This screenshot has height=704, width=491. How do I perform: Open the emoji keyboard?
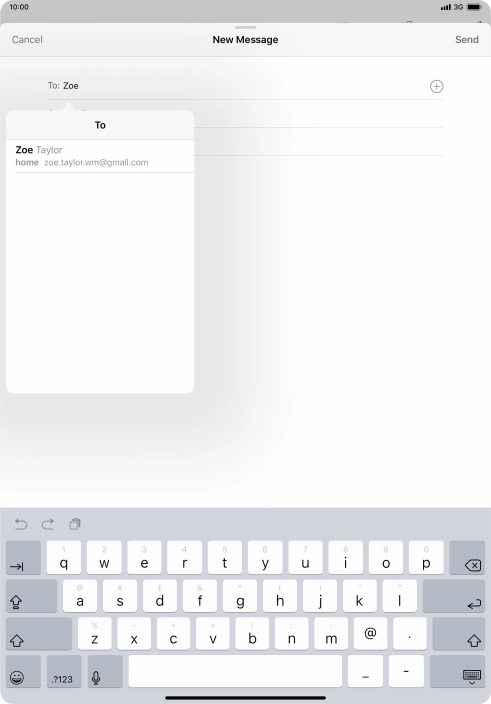click(23, 671)
